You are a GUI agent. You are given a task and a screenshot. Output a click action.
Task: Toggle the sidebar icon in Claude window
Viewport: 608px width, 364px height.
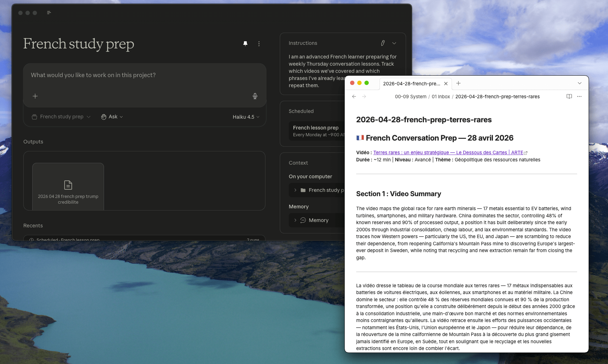tap(49, 13)
